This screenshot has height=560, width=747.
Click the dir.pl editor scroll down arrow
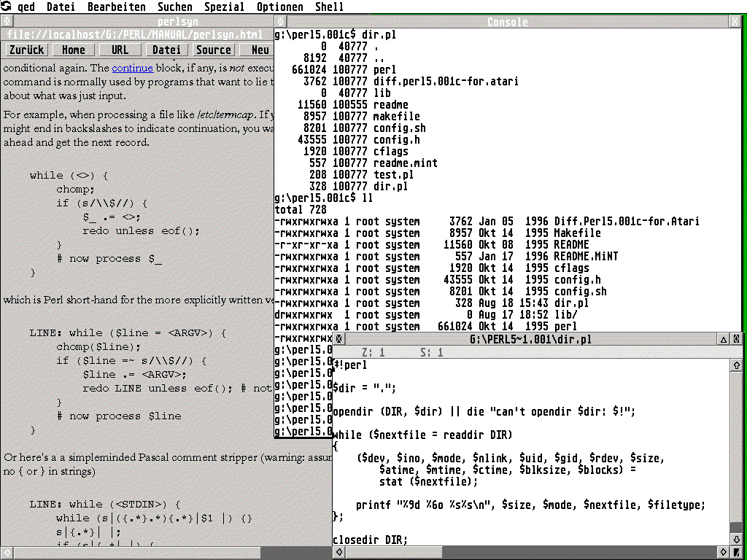tap(737, 541)
